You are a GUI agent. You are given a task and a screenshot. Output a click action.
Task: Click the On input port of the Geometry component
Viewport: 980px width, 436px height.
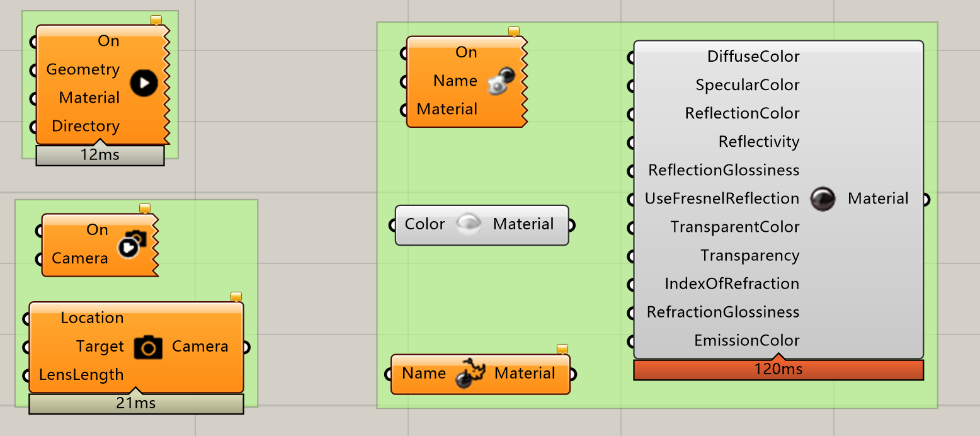click(34, 42)
